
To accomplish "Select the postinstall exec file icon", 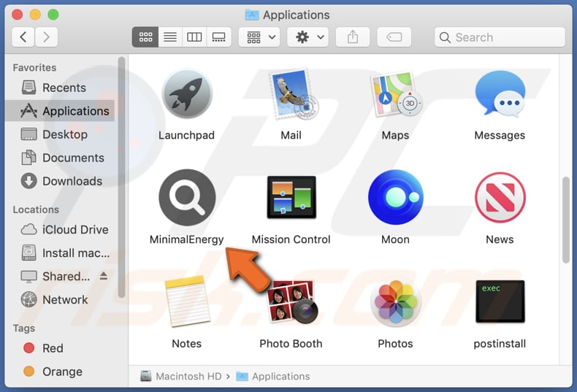I will 500,301.
